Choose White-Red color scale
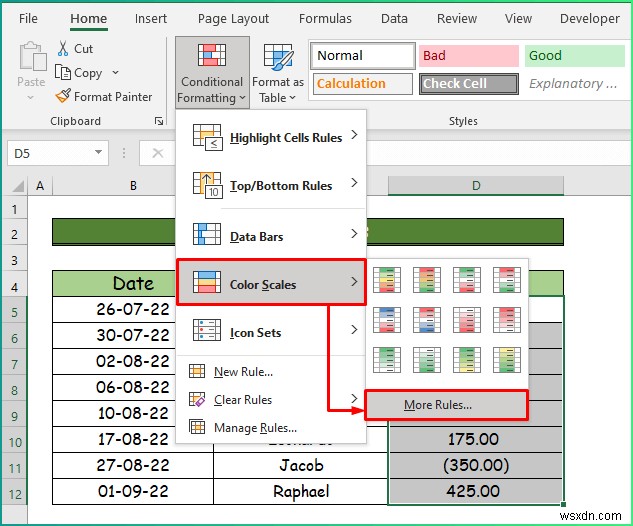633x526 pixels. coord(467,320)
